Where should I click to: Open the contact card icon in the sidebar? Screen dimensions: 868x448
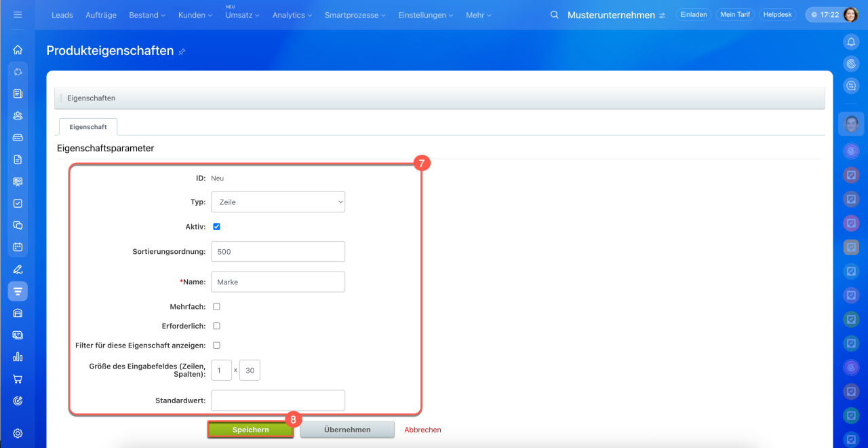(18, 335)
